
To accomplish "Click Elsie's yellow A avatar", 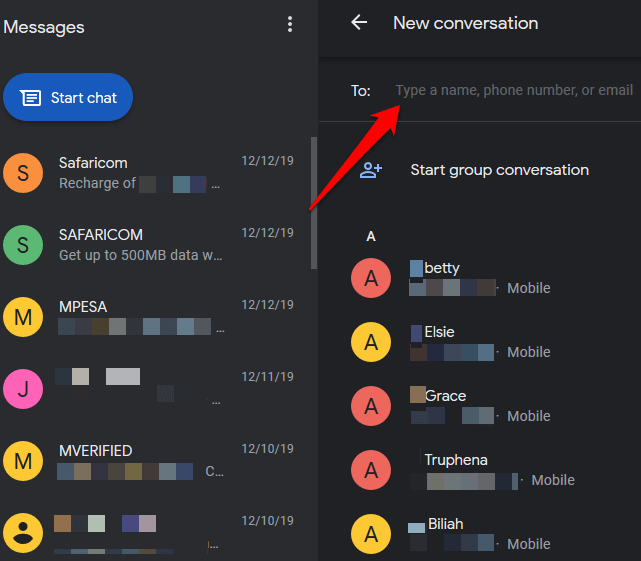I will [371, 342].
